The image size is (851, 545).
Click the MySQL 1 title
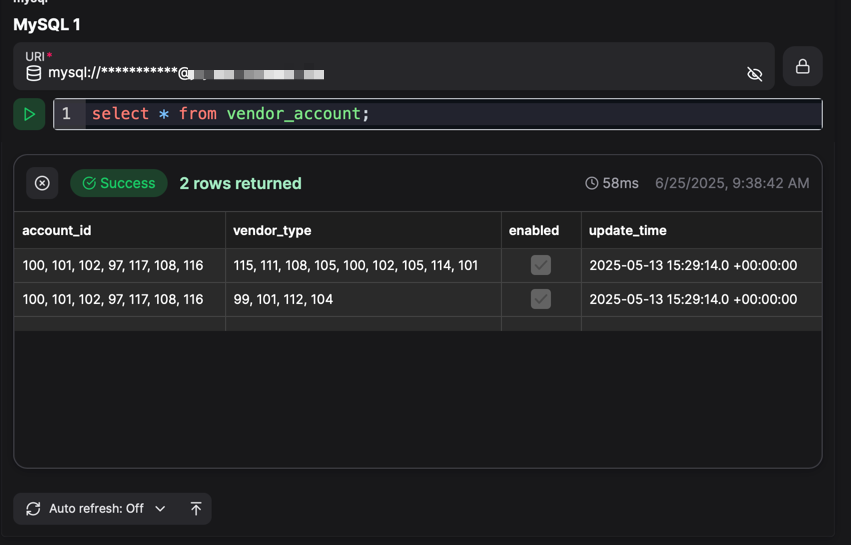pos(47,24)
